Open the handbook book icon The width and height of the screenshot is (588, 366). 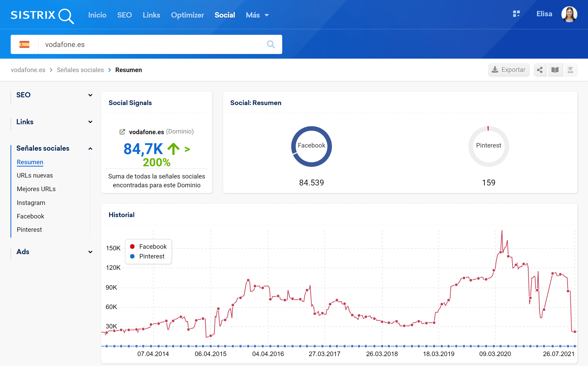[x=555, y=70]
